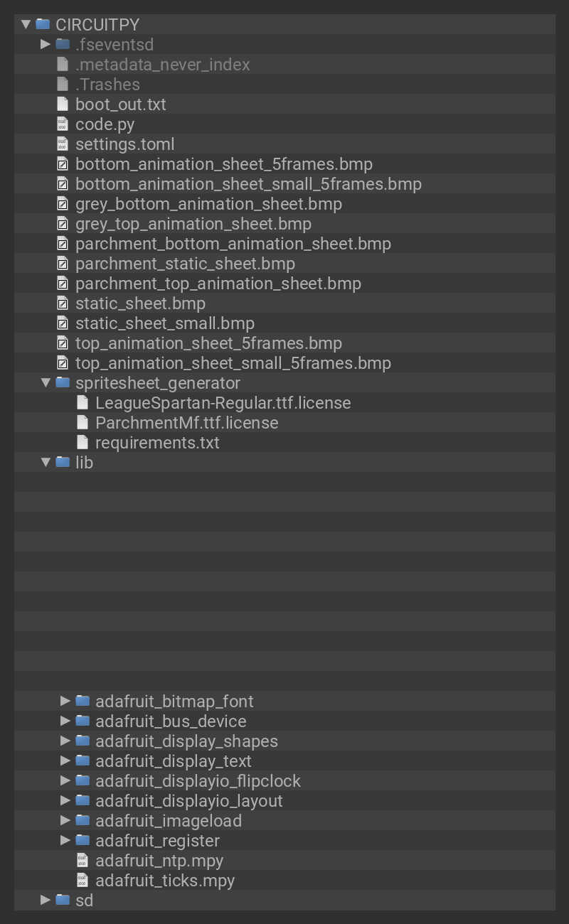
Task: Click the adafruit_imageload folder icon
Action: 83,820
